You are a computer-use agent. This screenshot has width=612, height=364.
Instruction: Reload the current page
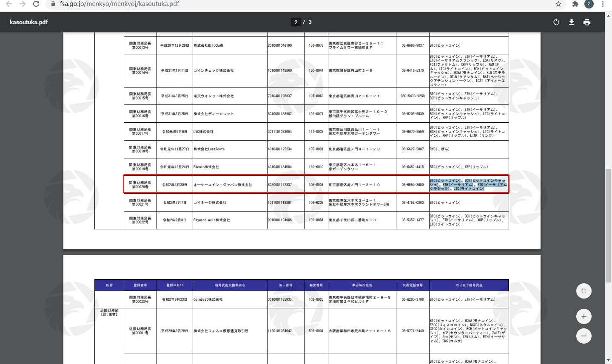(x=36, y=4)
